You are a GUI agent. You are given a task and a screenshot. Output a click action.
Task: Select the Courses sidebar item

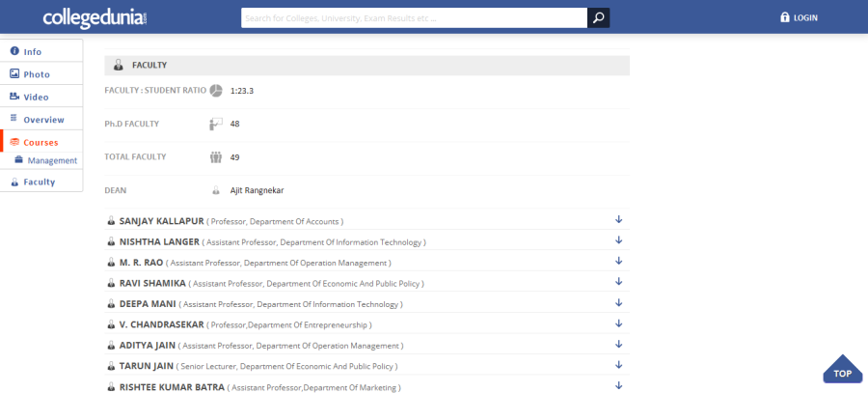point(41,142)
